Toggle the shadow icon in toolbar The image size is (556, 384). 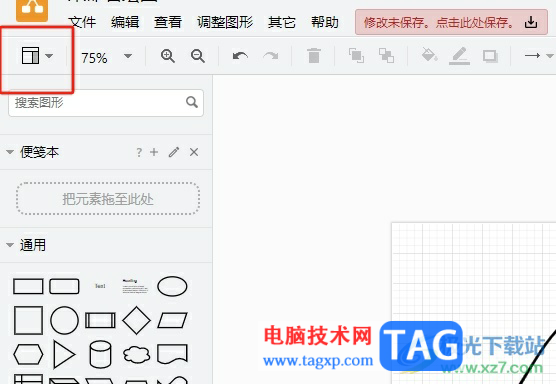pos(490,56)
